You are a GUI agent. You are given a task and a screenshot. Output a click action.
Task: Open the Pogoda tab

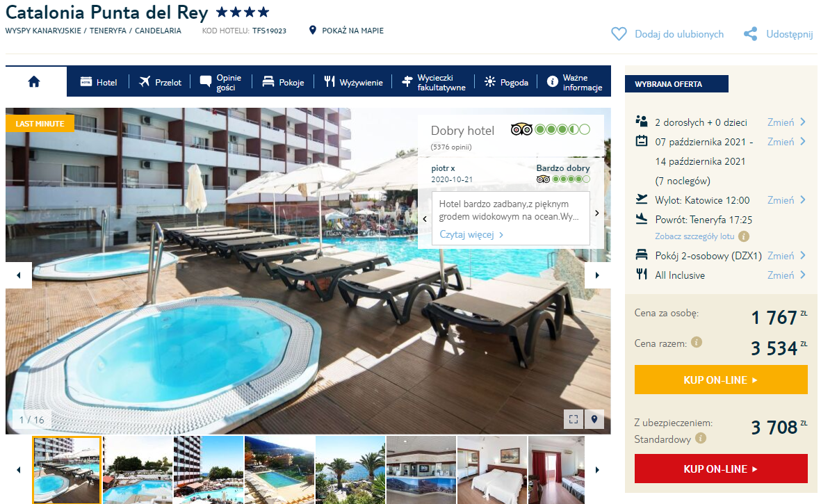tap(506, 82)
